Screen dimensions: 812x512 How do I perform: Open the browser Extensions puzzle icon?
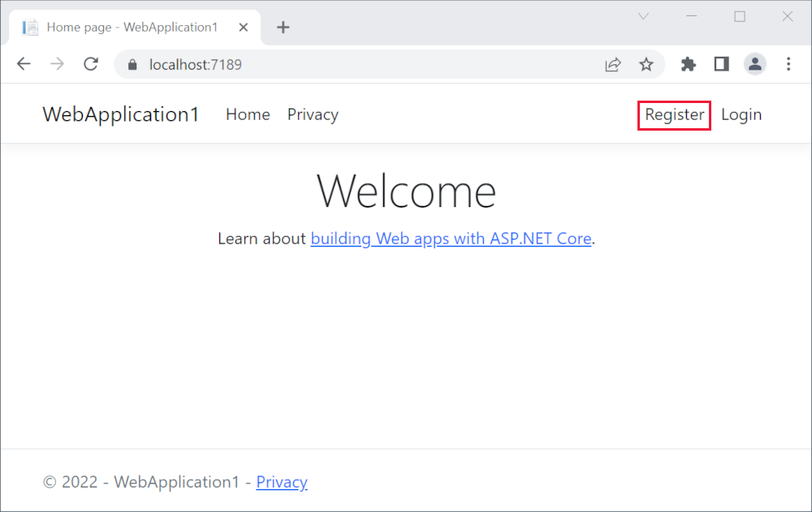pos(688,64)
